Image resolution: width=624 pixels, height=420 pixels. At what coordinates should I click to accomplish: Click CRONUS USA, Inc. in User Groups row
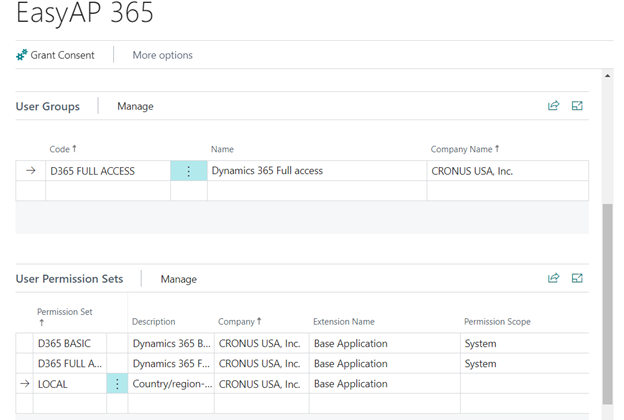(x=508, y=171)
